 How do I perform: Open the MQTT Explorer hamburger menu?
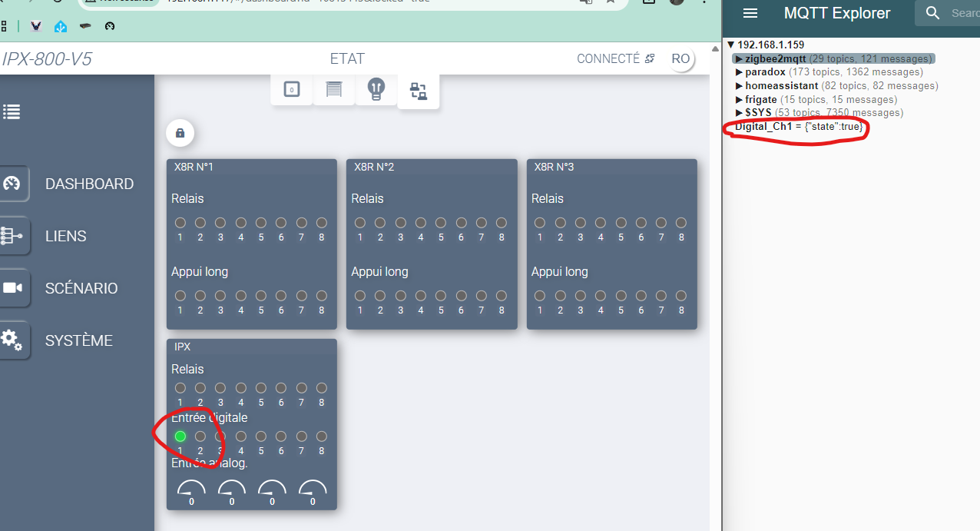[750, 13]
